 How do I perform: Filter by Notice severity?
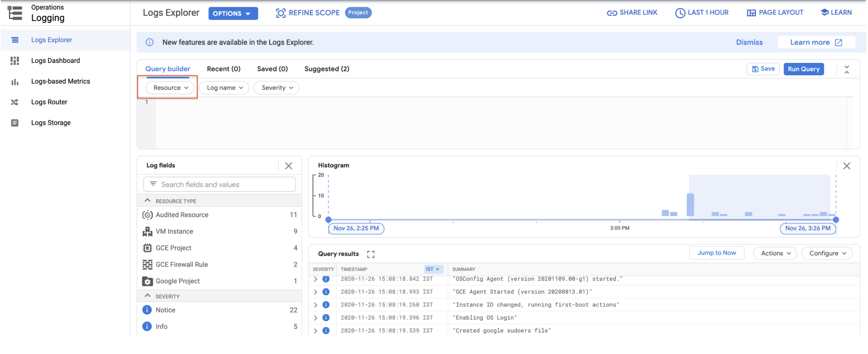coord(220,310)
